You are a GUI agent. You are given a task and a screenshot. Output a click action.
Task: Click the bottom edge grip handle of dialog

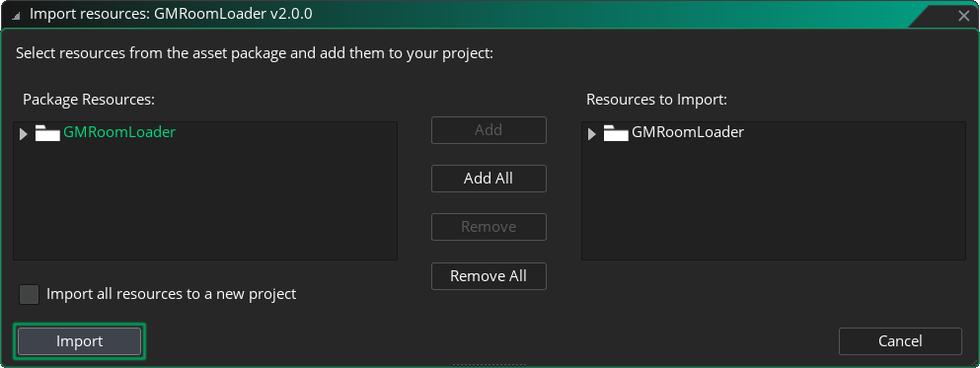point(490,365)
